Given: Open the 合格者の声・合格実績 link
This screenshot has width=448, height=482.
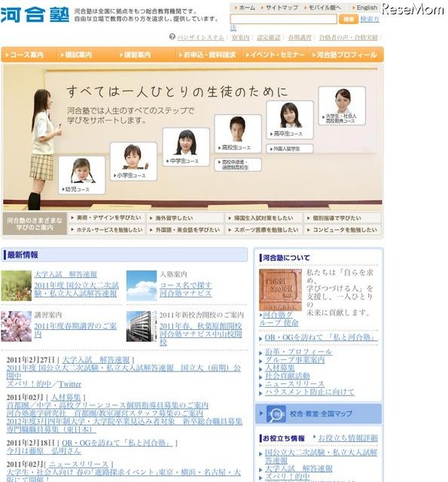Looking at the screenshot, I should [348, 37].
